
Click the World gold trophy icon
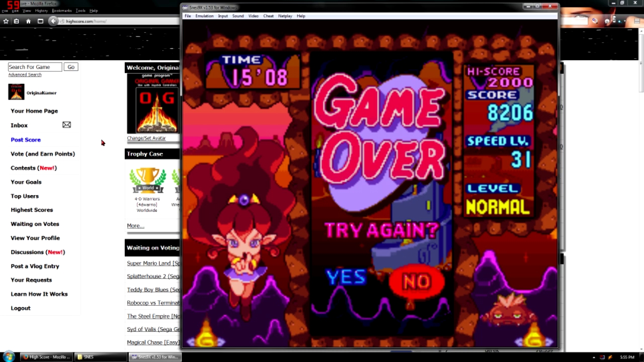click(147, 180)
